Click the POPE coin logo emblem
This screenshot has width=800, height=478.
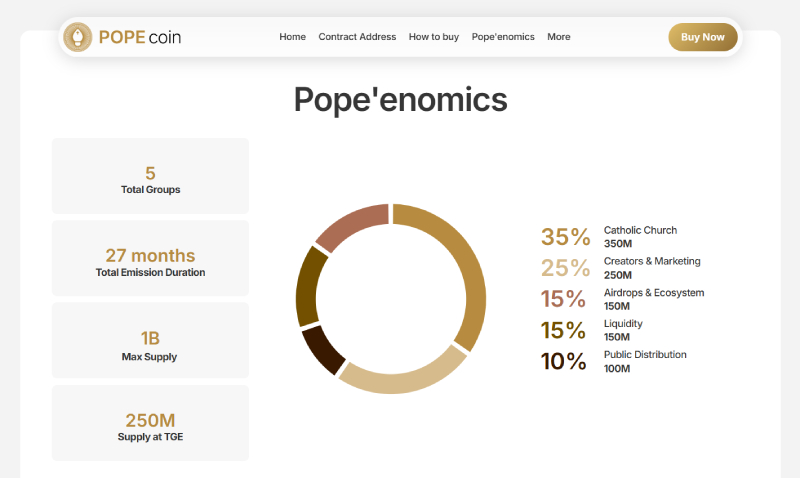78,37
